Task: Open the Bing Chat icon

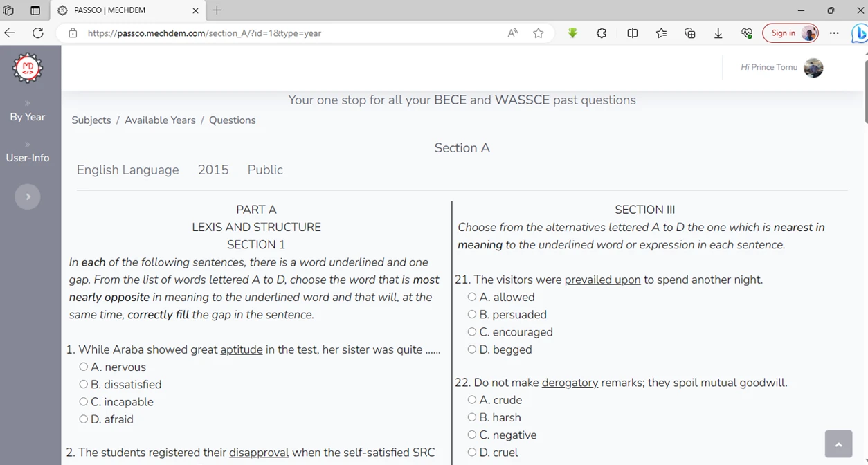Action: pos(859,33)
